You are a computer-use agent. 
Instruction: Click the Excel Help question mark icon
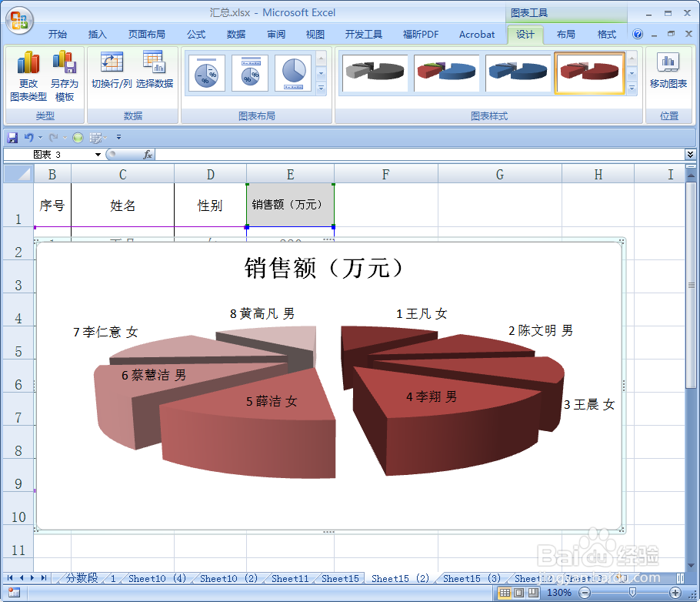[x=638, y=34]
